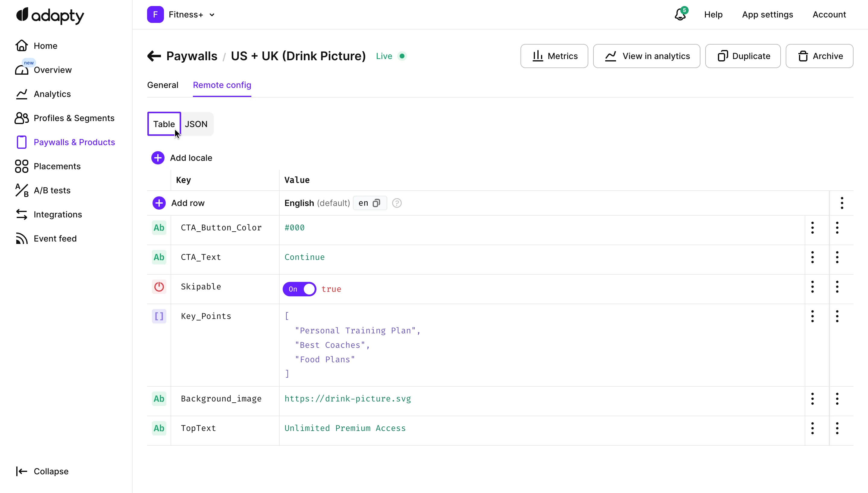Open the help tooltip beside English default locale

tap(396, 203)
